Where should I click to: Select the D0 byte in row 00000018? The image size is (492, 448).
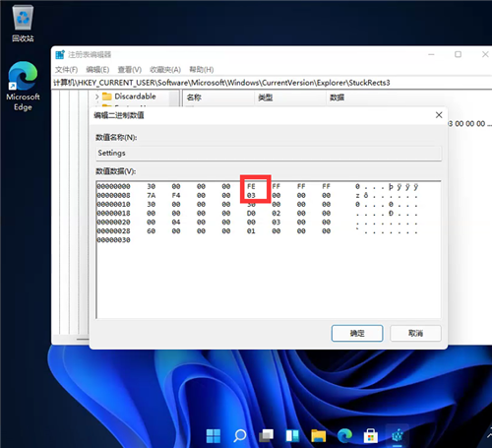(x=251, y=213)
